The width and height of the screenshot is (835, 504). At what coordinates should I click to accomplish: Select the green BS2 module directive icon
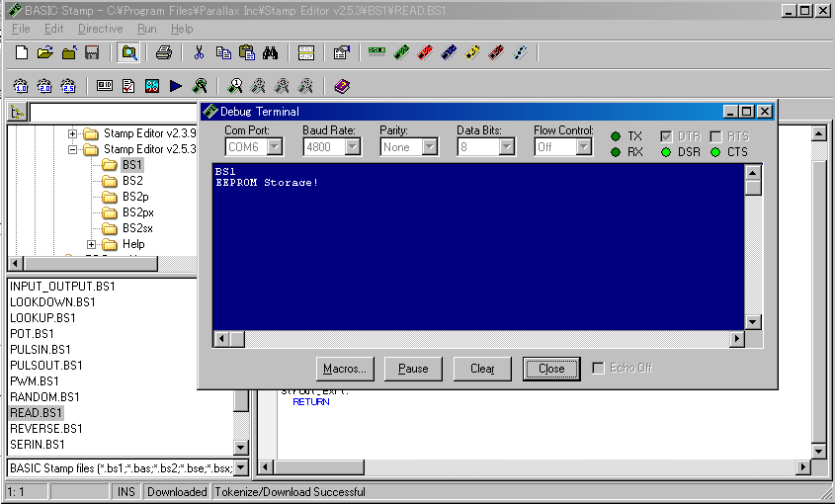[x=401, y=52]
